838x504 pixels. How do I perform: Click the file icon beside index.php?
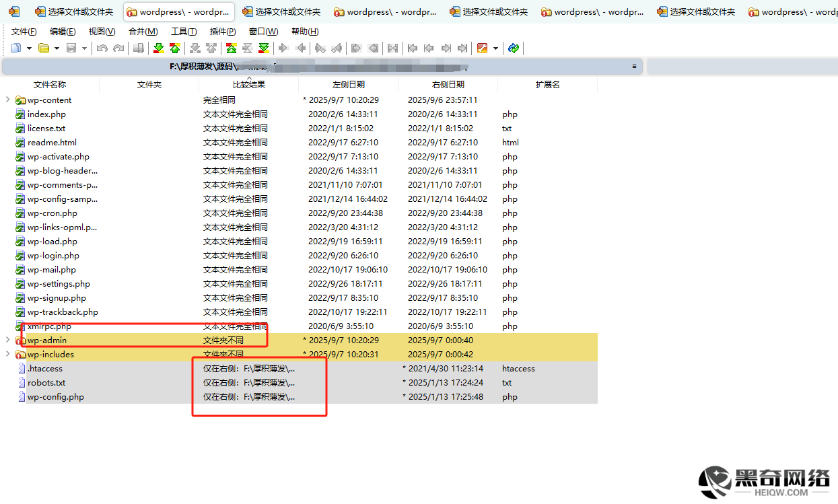20,114
